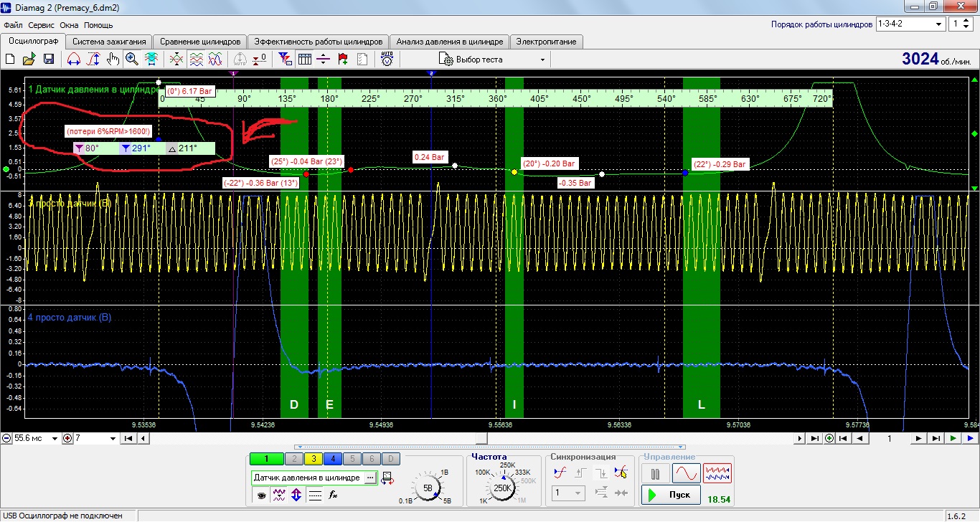The image size is (980, 522).
Task: Expand the Выбор теста dropdown
Action: point(542,60)
